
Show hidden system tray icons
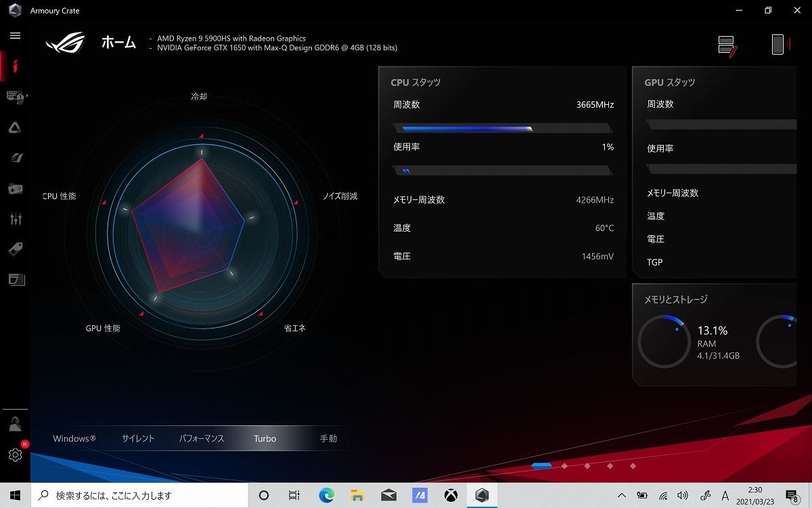point(623,495)
